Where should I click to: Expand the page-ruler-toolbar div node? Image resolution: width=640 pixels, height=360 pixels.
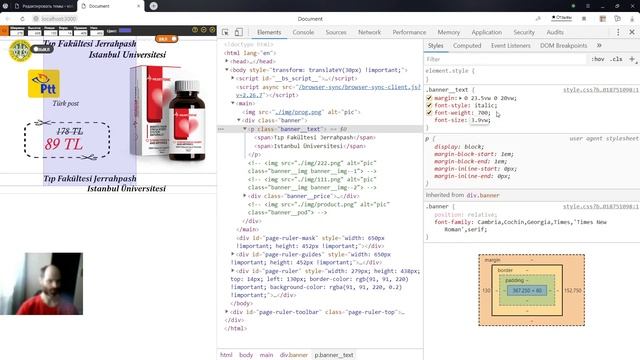[227, 312]
